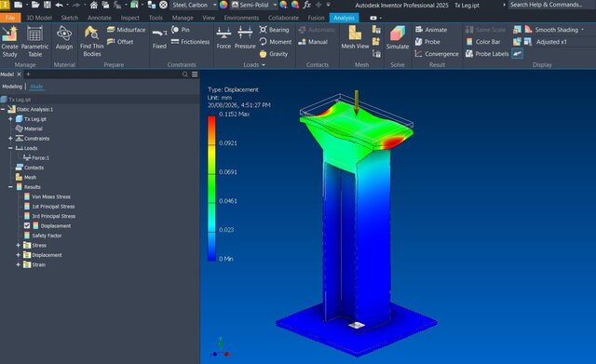Switch to the Inspect ribbon tab

point(130,18)
